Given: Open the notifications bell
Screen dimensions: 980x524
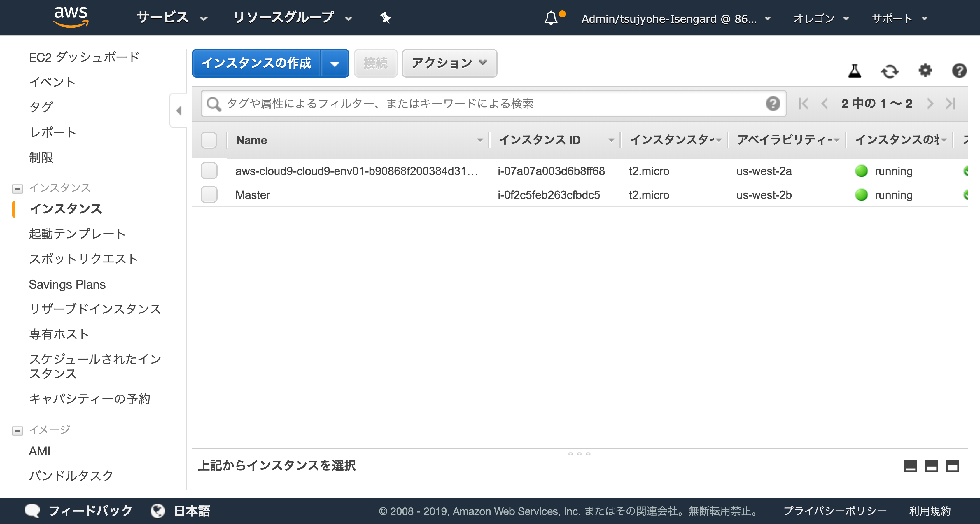Looking at the screenshot, I should pyautogui.click(x=550, y=18).
